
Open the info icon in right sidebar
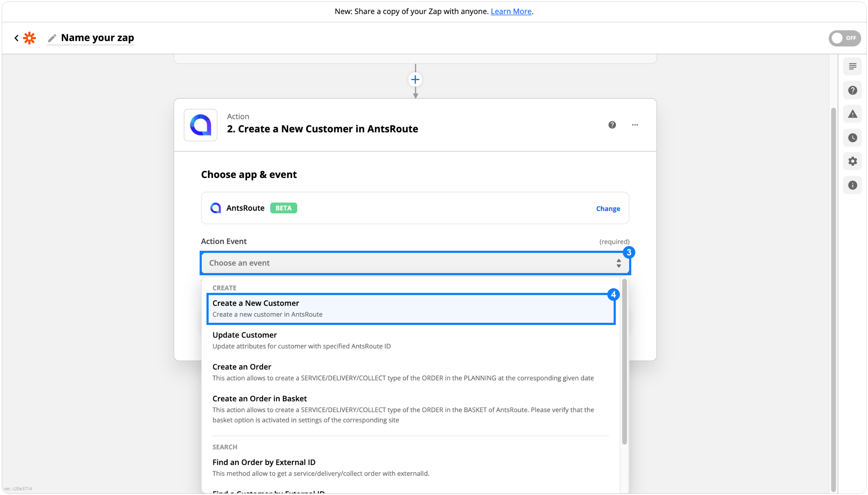pos(852,185)
